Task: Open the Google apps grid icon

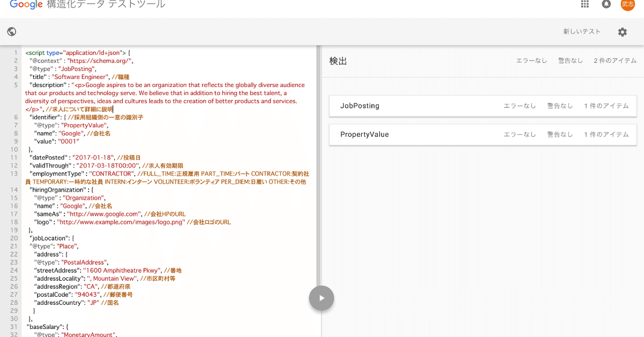Action: tap(585, 4)
